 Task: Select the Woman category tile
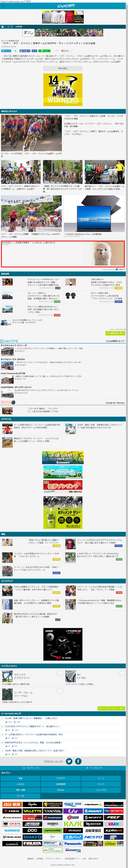click(x=61, y=790)
